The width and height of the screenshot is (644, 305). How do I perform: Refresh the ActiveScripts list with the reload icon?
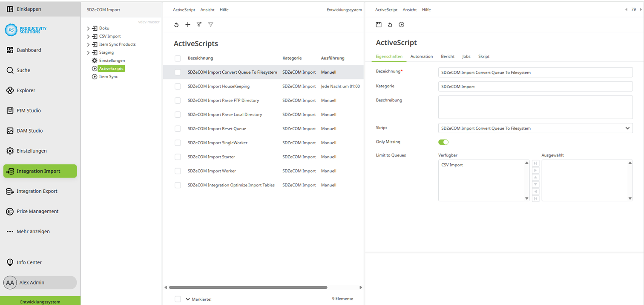pos(176,25)
